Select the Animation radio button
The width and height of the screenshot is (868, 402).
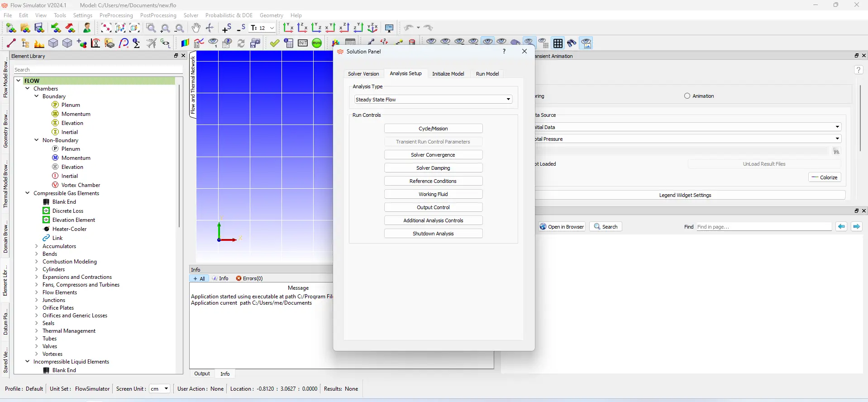click(687, 96)
